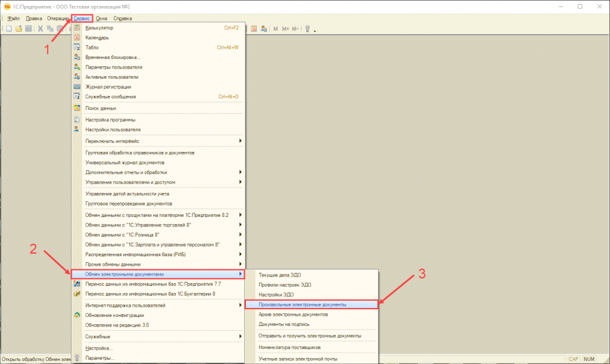This screenshot has height=364, width=610.
Task: Click the Open file toolbar icon
Action: pos(18,29)
